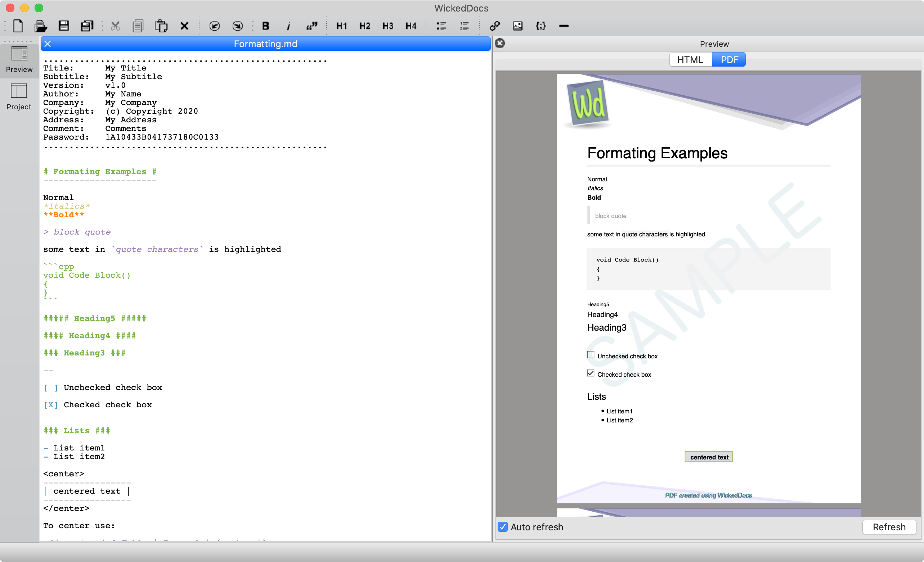Click the Save All icon
Viewport: 924px width, 562px height.
(x=87, y=26)
